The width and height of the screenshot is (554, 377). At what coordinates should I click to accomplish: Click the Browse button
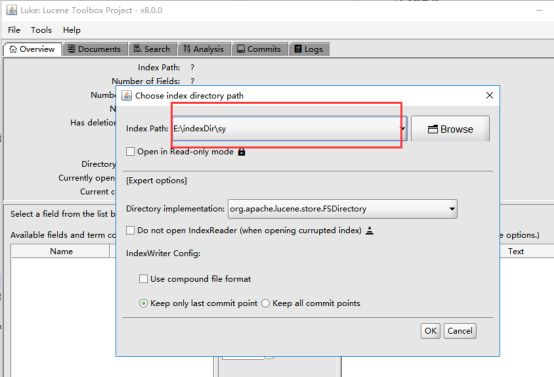pos(450,129)
